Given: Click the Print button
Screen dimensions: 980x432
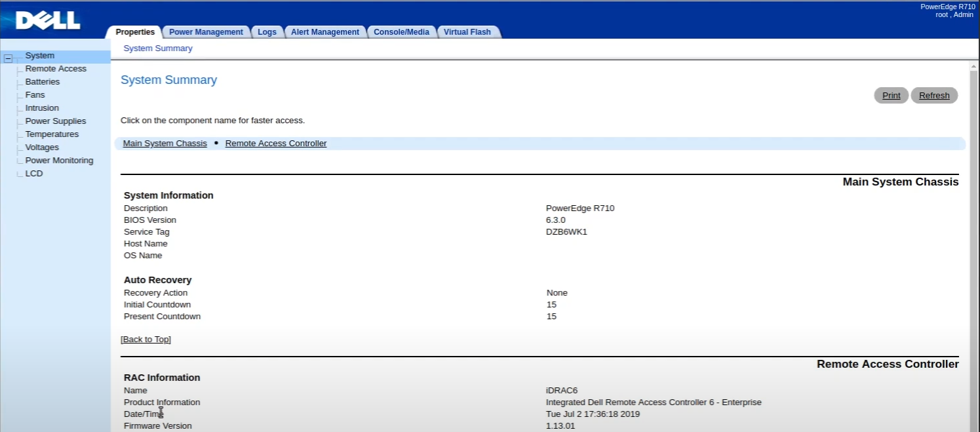Looking at the screenshot, I should pyautogui.click(x=892, y=96).
